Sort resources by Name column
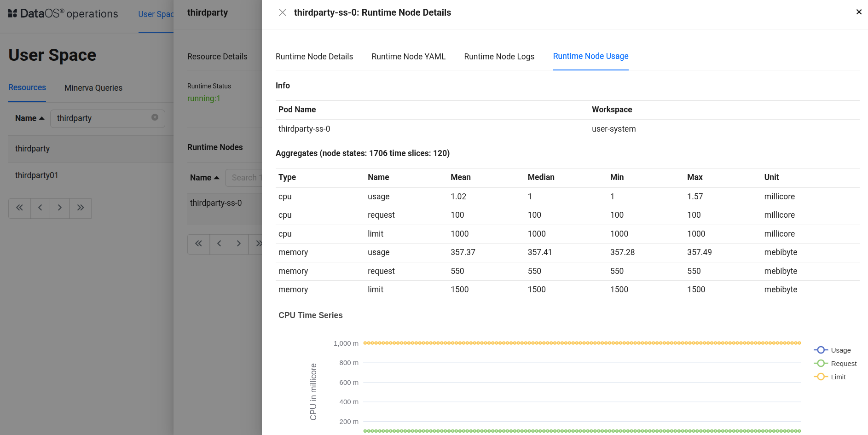The height and width of the screenshot is (435, 868). [x=29, y=118]
